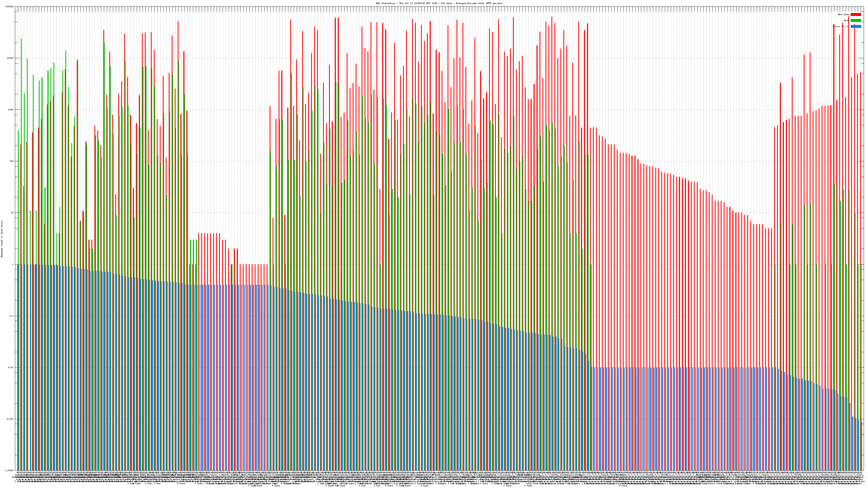Click the 0.001 y-axis tick label
This screenshot has width=868, height=488.
coord(11,419)
